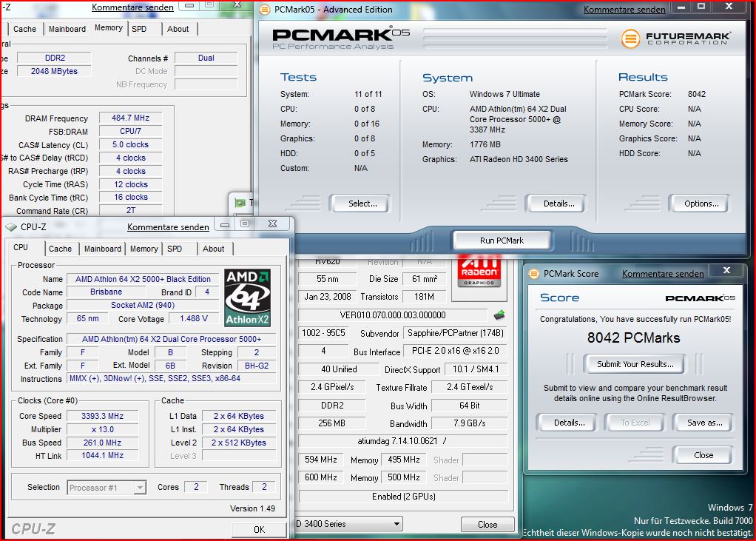Click the 8042 PCMarks score text
756x541 pixels.
(633, 337)
